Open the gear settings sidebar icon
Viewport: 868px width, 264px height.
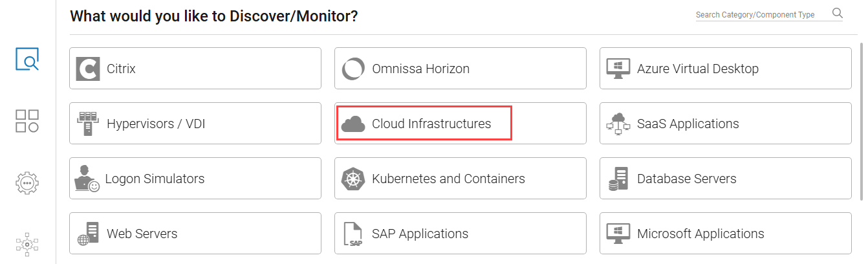(27, 182)
